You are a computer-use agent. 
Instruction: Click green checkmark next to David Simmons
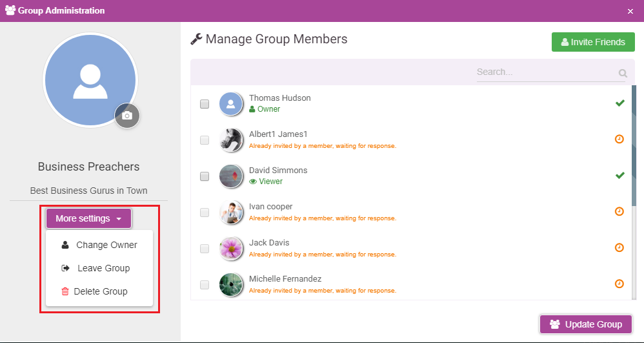pyautogui.click(x=619, y=175)
